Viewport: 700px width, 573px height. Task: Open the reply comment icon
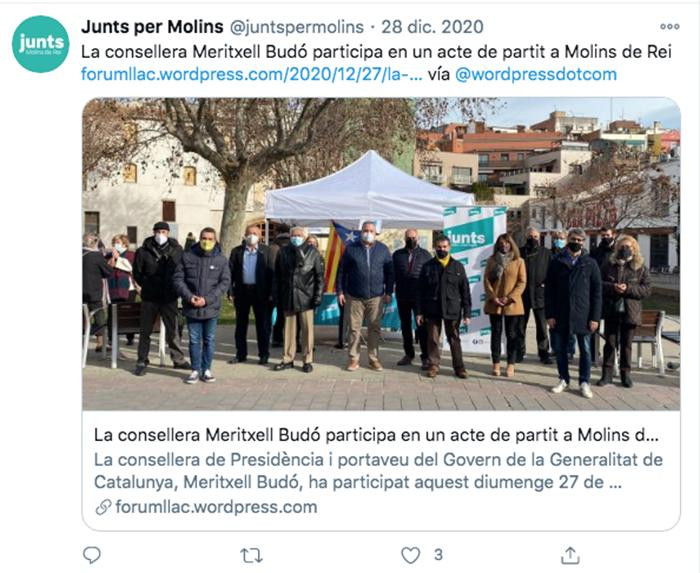coord(92,555)
